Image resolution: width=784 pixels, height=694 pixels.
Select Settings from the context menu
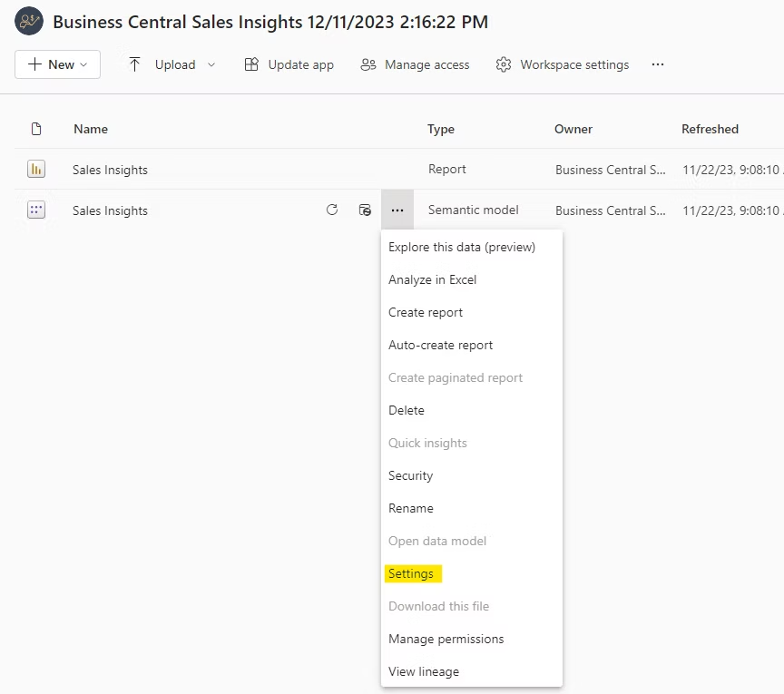pos(411,574)
